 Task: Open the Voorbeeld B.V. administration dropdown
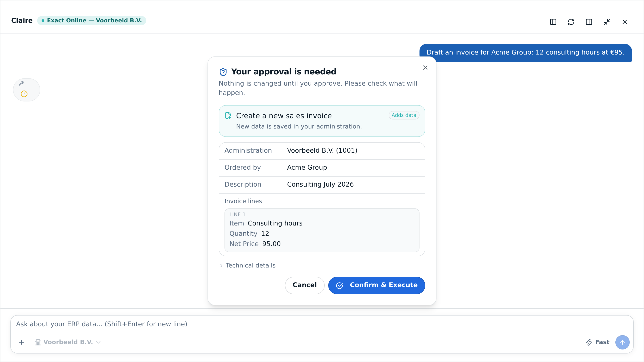tap(68, 342)
